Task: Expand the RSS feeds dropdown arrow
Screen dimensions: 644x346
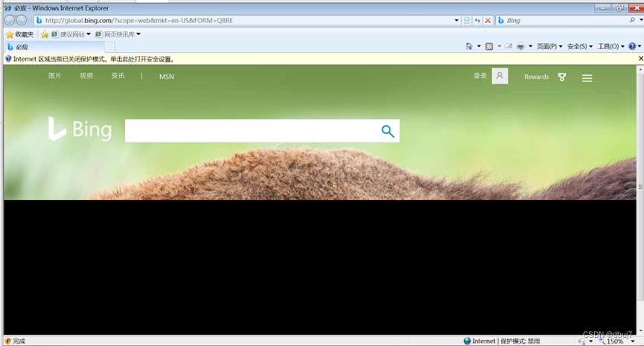Action: click(x=499, y=46)
